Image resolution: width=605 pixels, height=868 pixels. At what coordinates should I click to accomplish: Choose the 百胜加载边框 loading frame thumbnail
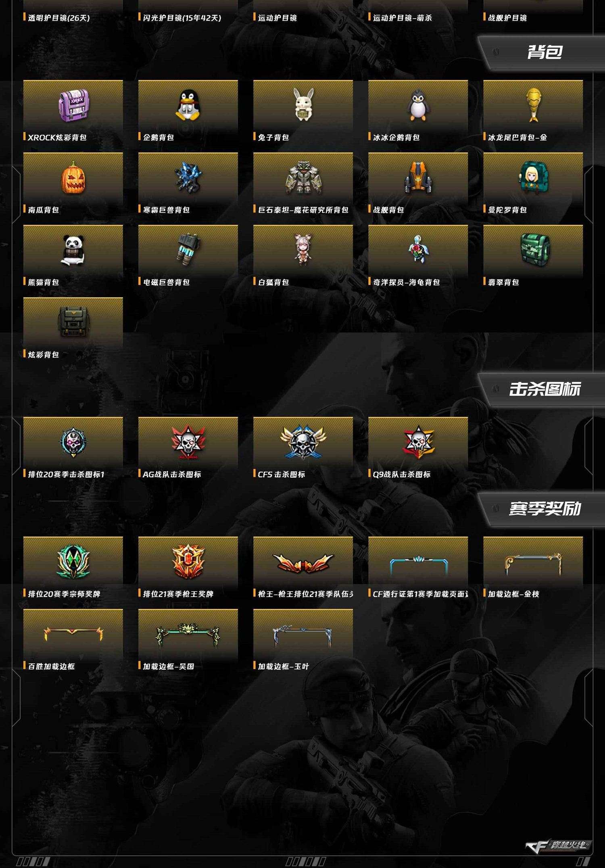coord(73,634)
